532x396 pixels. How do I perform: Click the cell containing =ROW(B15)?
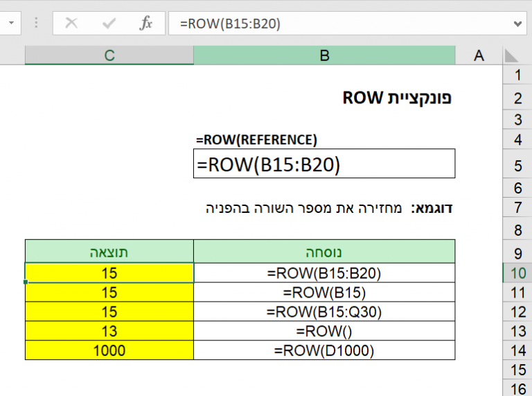click(324, 293)
